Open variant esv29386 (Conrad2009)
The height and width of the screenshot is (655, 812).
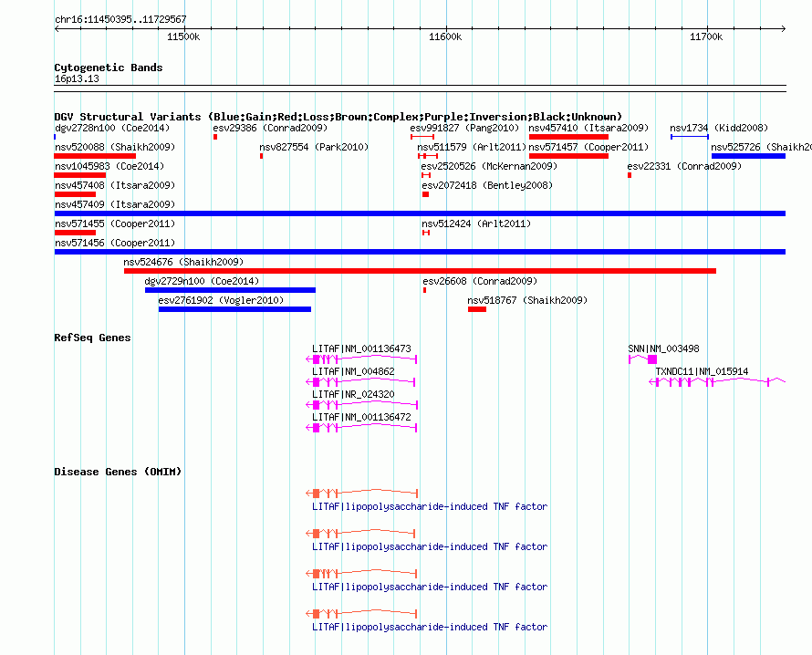coord(270,128)
